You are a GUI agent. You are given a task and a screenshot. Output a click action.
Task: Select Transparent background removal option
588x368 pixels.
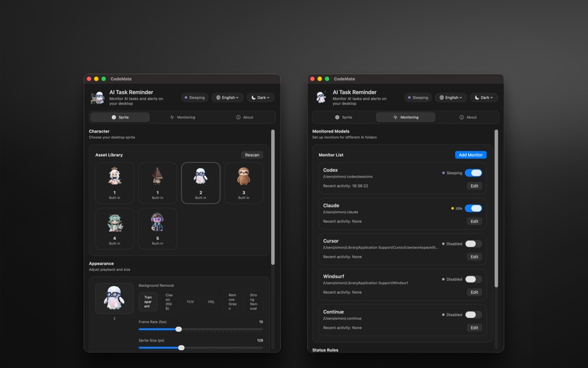(x=148, y=302)
